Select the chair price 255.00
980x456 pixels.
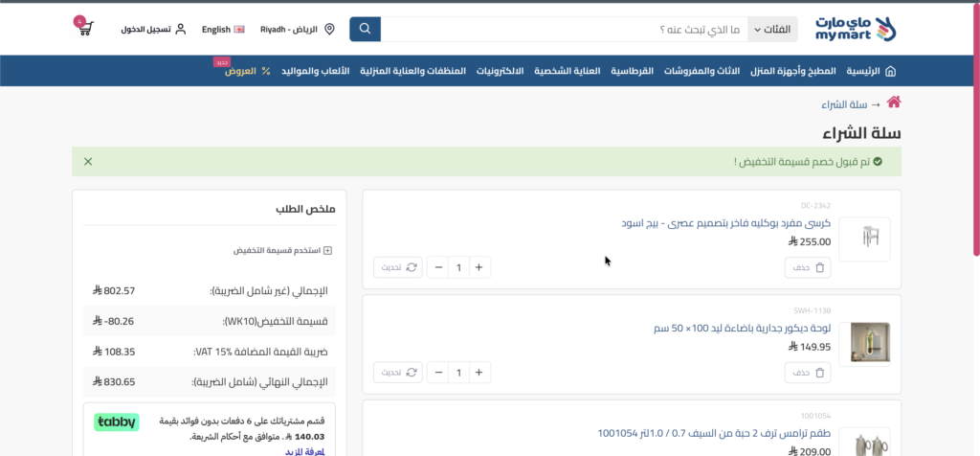[810, 242]
